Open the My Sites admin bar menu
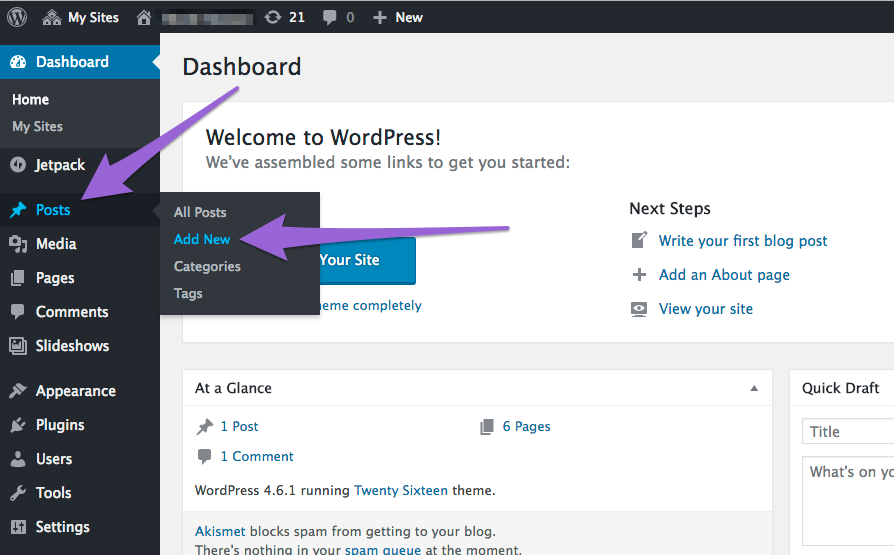Screen dimensions: 894x555 [81, 17]
